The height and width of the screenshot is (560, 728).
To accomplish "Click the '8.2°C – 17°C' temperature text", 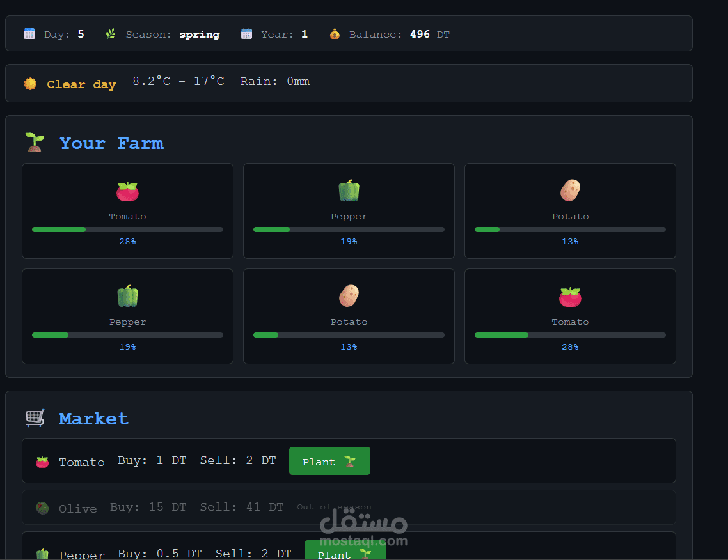I will 178,81.
